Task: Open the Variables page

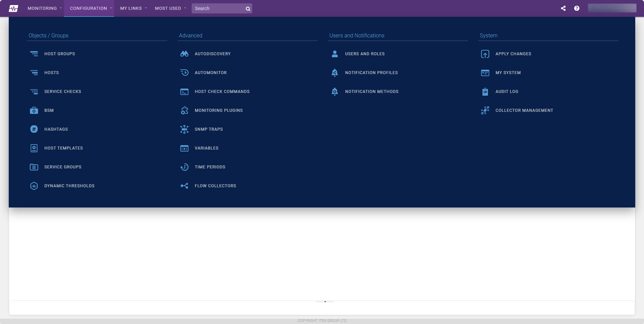Action: click(206, 148)
